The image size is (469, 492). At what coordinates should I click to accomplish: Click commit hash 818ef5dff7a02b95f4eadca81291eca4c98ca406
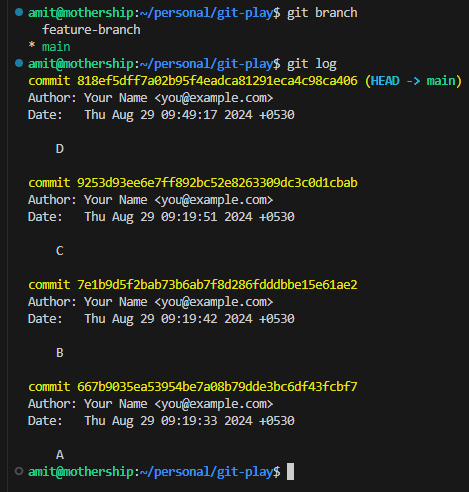click(x=217, y=81)
